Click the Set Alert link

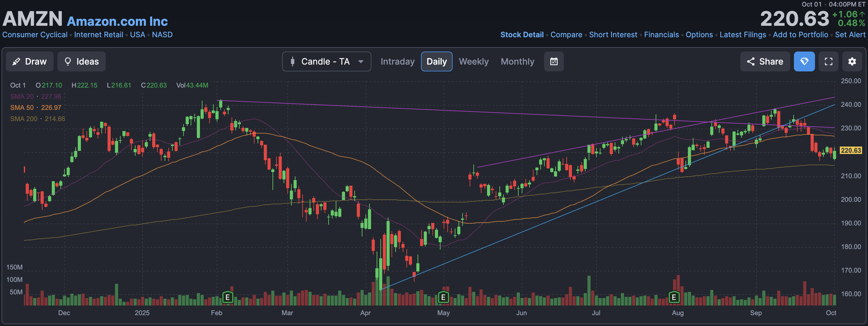850,35
